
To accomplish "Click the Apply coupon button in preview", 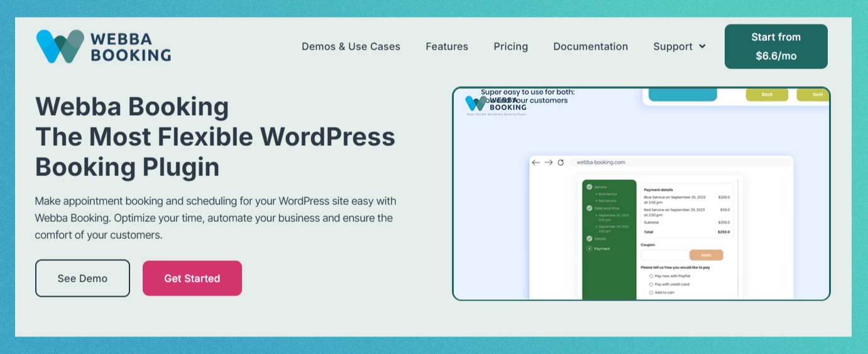I will (x=706, y=255).
